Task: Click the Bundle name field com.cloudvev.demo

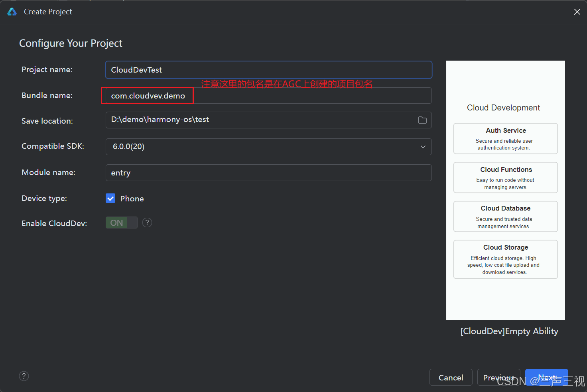Action: click(268, 96)
